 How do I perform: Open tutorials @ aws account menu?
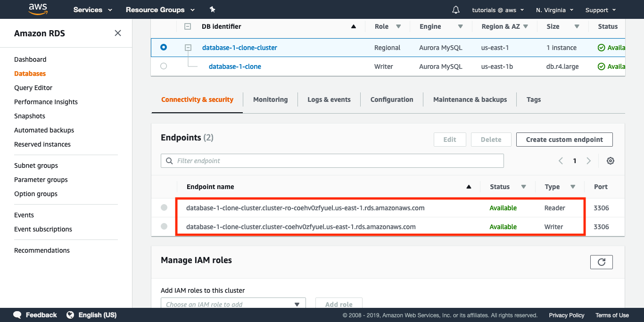pyautogui.click(x=499, y=10)
